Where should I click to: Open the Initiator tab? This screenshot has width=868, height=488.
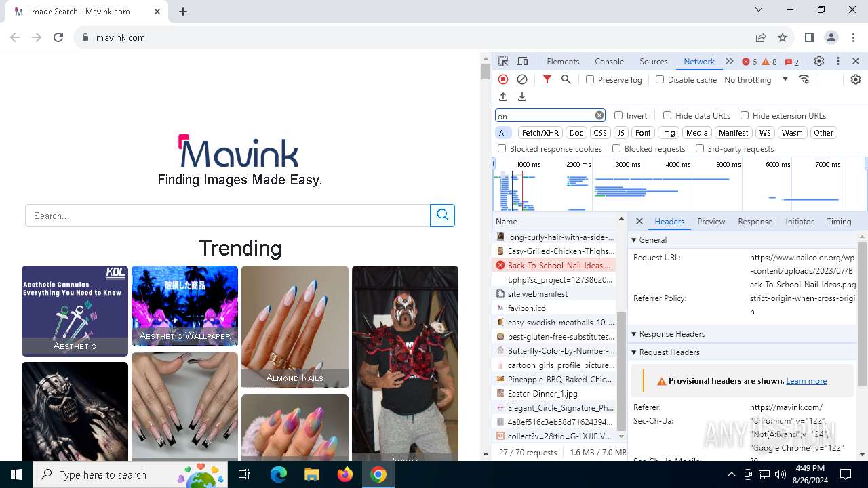click(800, 221)
